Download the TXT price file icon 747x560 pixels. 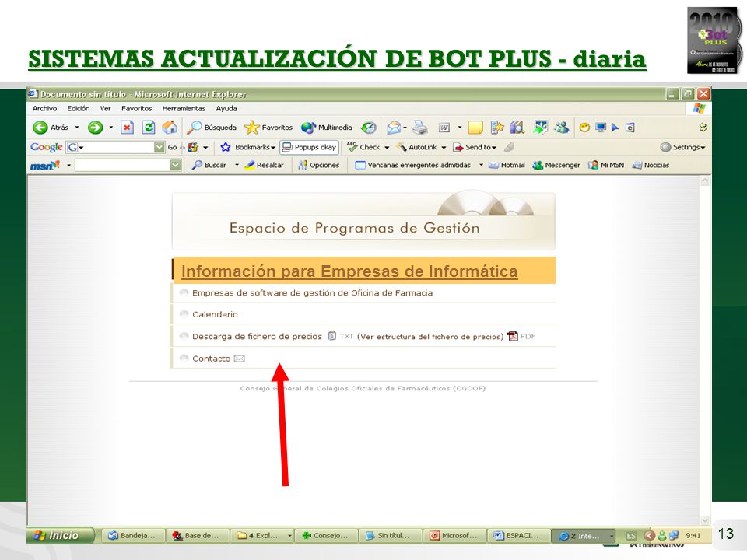tap(332, 336)
